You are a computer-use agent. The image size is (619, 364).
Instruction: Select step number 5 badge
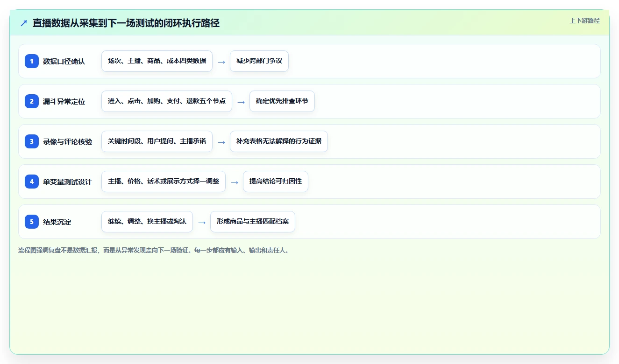click(32, 221)
